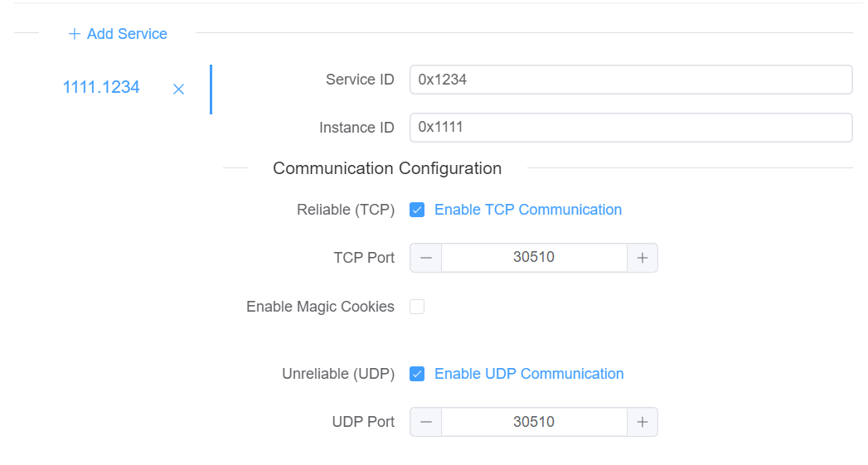Click into the Service ID field
Viewport: 868px width, 465px height.
tap(631, 80)
